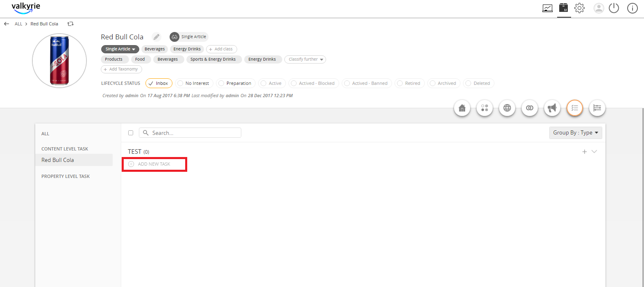Set lifecycle status to Retired
644x287 pixels.
pyautogui.click(x=409, y=83)
